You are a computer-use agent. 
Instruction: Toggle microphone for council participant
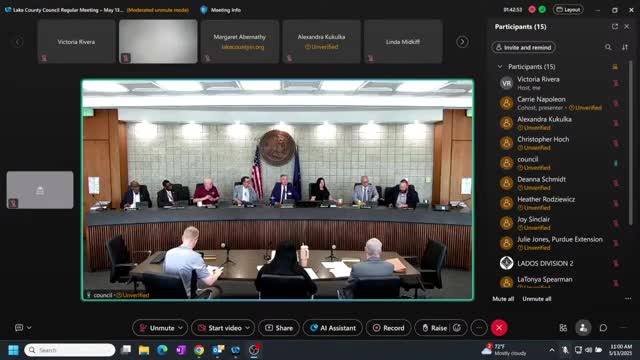pos(616,163)
